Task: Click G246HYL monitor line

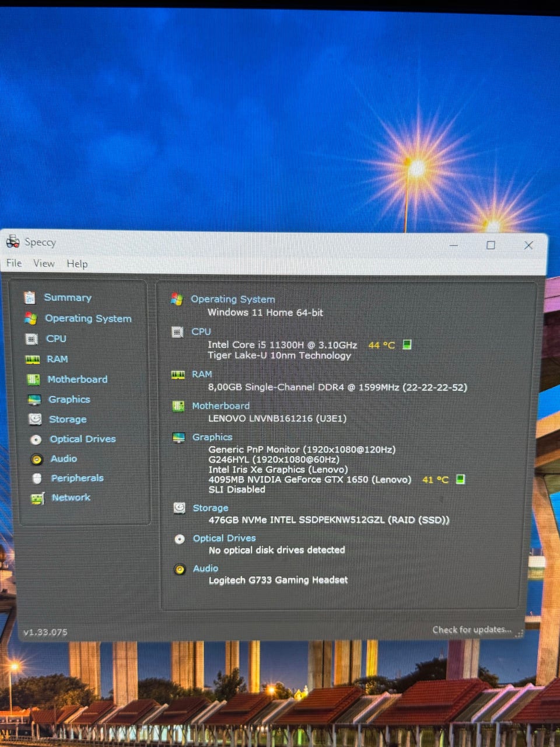Action: click(x=274, y=460)
